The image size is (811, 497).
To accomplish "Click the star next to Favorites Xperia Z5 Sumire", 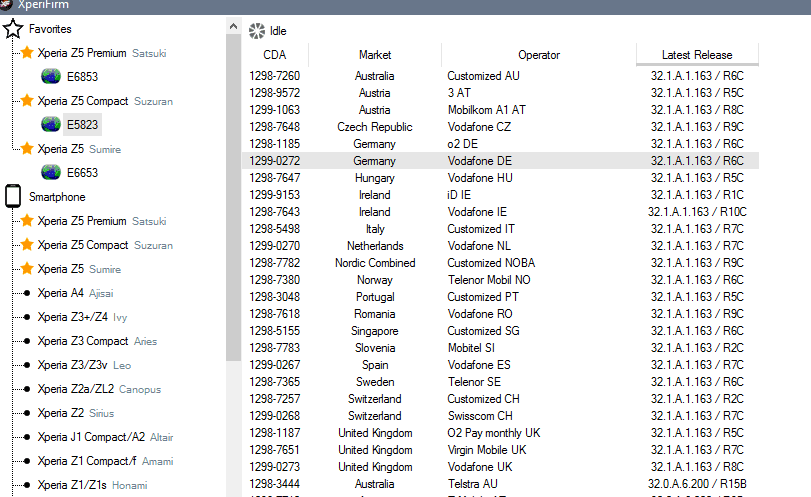I will click(x=27, y=149).
